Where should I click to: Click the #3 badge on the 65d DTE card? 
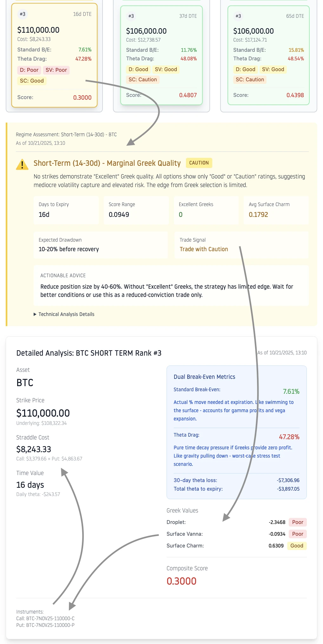coord(238,16)
